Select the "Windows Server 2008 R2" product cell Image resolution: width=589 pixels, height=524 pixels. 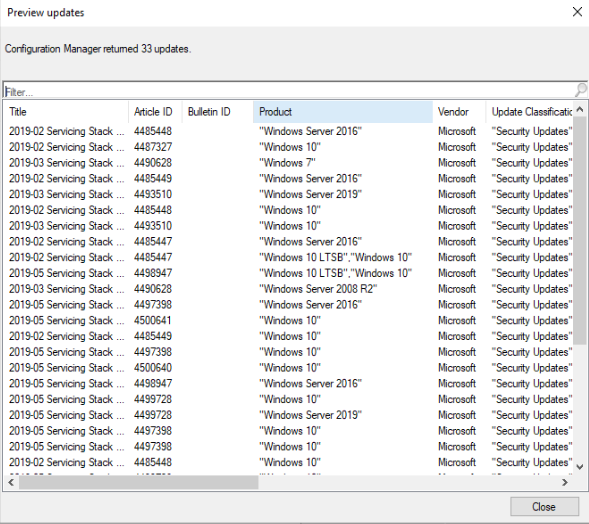[x=318, y=289]
